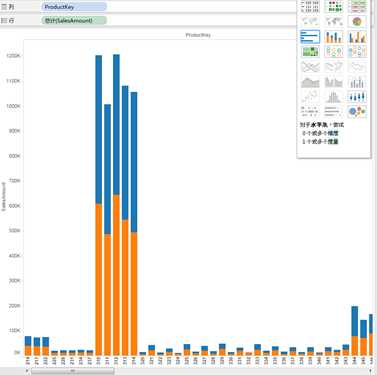
Task: Choose the histogram chart type in Show Me
Action: [x=334, y=97]
